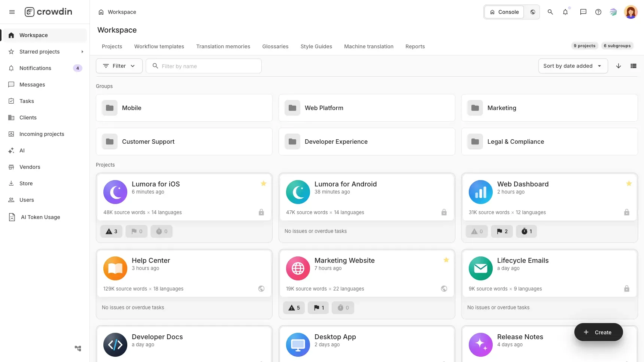Open the Glossaries tab
644x362 pixels.
275,46
